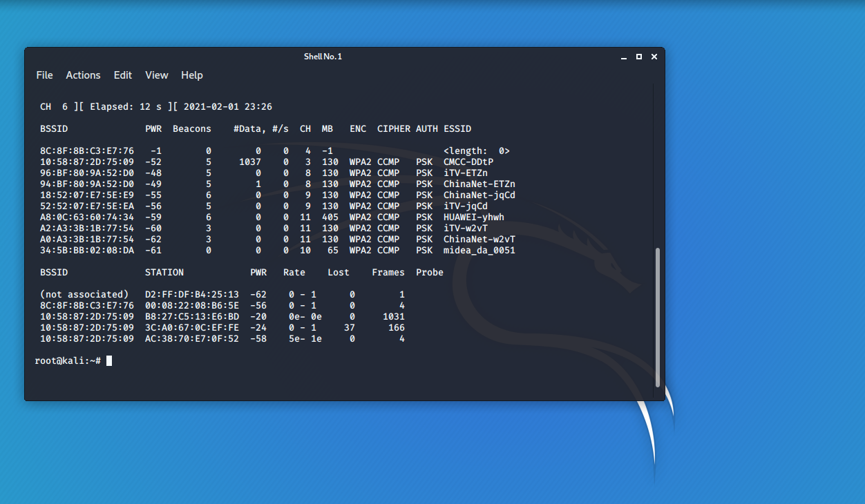Minimize the Shell No.1 window

coord(624,57)
